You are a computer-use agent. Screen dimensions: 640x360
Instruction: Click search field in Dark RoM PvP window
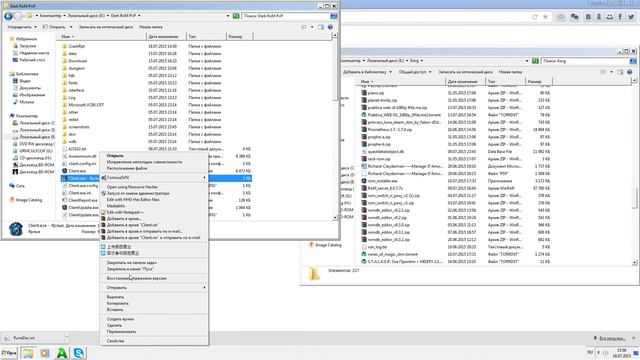[286, 16]
